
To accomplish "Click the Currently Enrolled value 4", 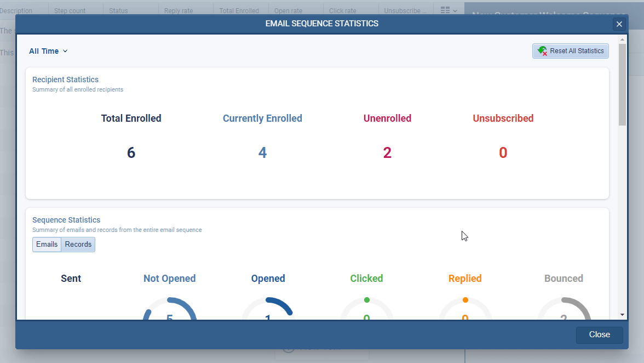I will 262,153.
